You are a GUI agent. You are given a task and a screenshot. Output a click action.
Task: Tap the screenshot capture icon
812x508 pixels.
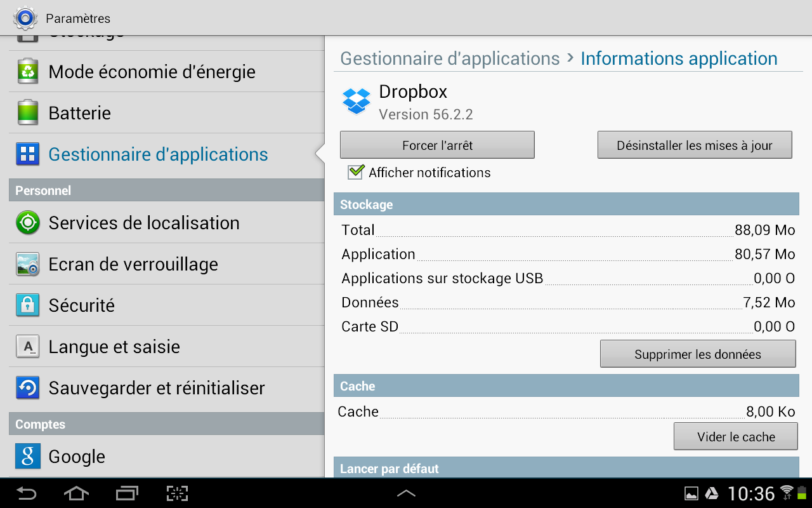pyautogui.click(x=178, y=493)
